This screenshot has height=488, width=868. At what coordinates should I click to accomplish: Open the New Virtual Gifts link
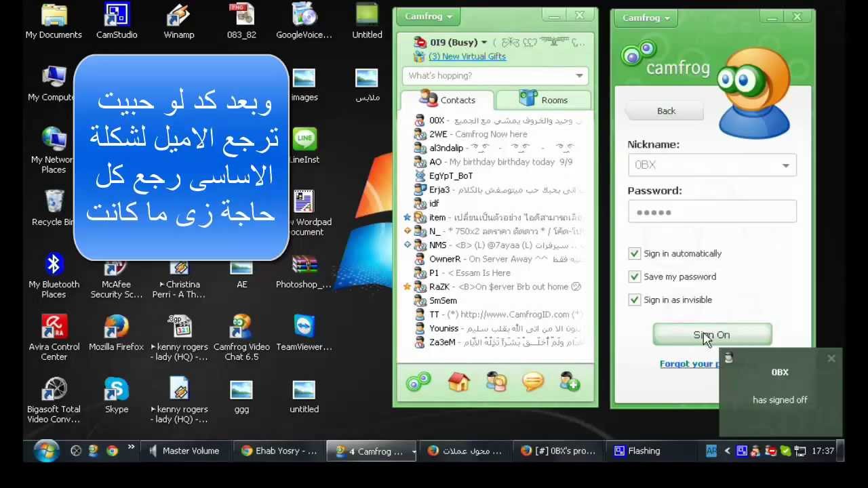point(467,56)
